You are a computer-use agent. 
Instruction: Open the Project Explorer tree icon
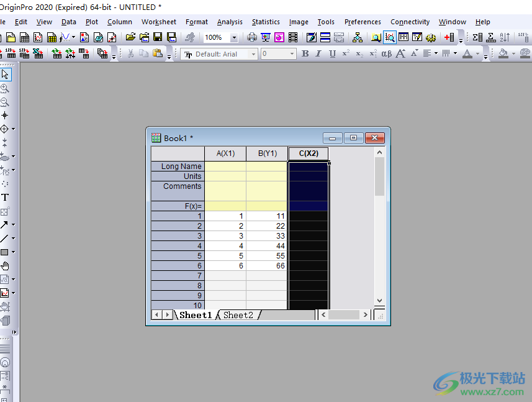358,37
